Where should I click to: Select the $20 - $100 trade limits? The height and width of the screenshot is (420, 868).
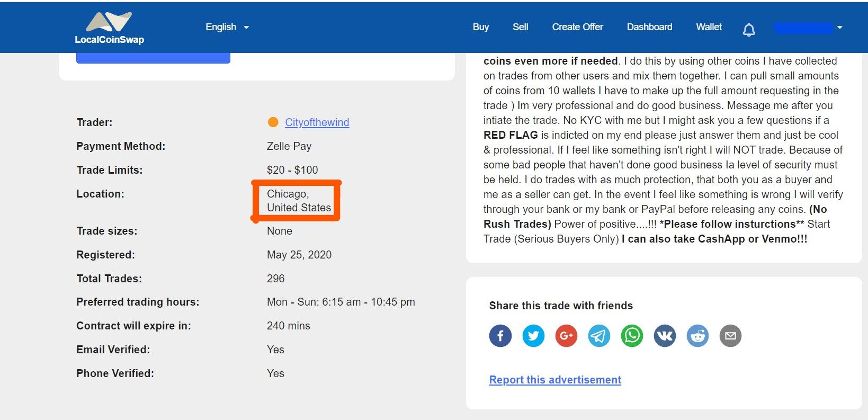292,170
